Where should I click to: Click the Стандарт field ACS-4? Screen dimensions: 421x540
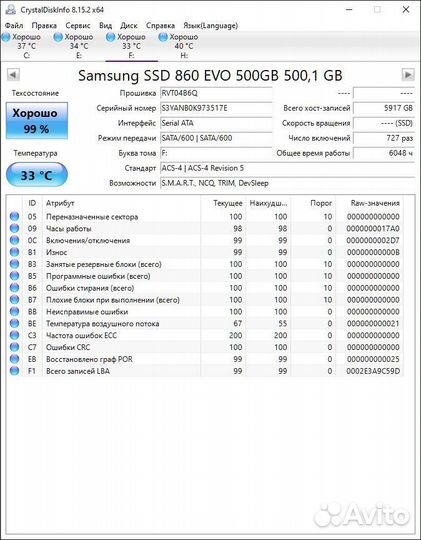pyautogui.click(x=288, y=168)
